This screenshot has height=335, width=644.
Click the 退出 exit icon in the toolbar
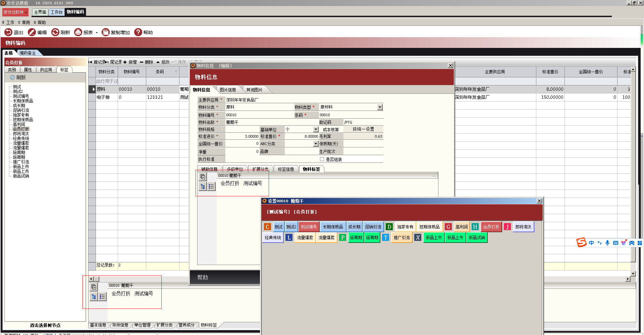pos(8,32)
